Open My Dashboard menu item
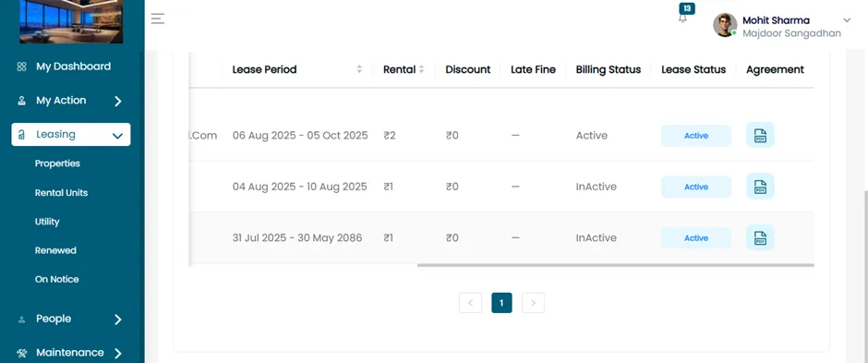This screenshot has width=868, height=363. click(x=72, y=67)
